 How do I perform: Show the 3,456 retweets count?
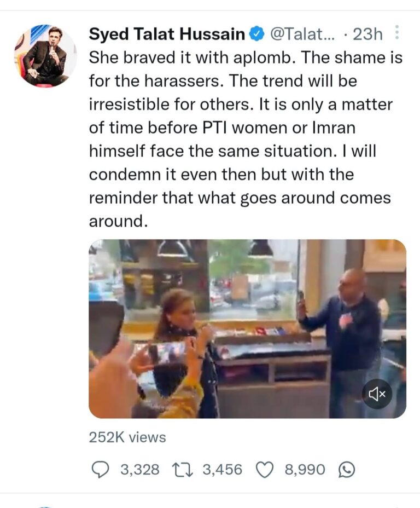click(222, 470)
